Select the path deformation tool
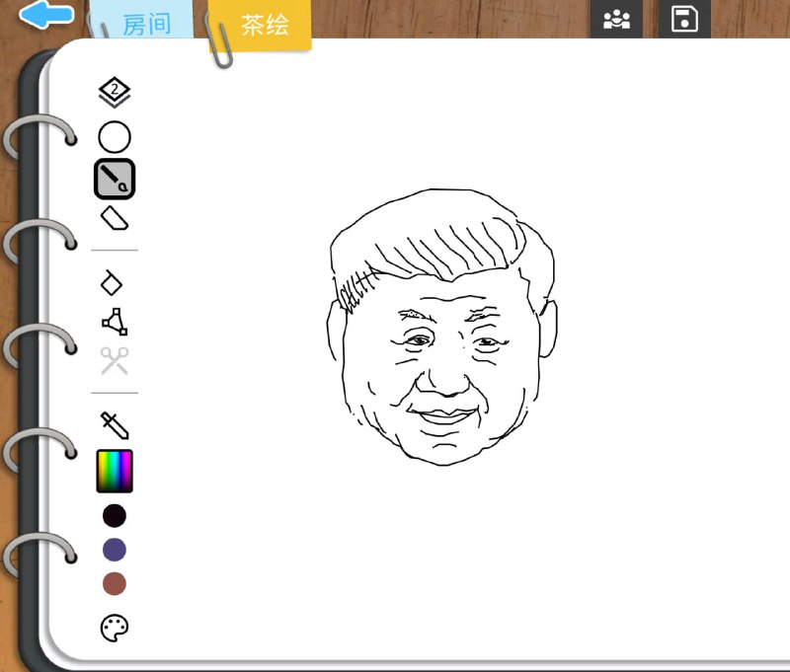The image size is (790, 672). pos(114,321)
